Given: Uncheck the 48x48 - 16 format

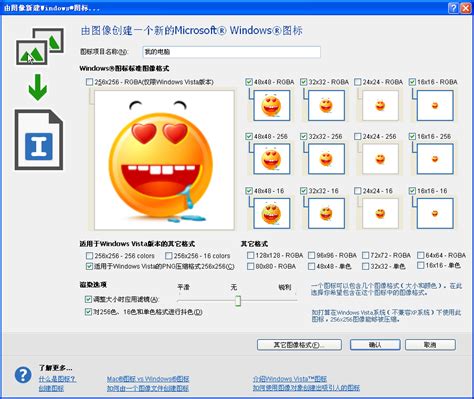Looking at the screenshot, I should coord(249,191).
